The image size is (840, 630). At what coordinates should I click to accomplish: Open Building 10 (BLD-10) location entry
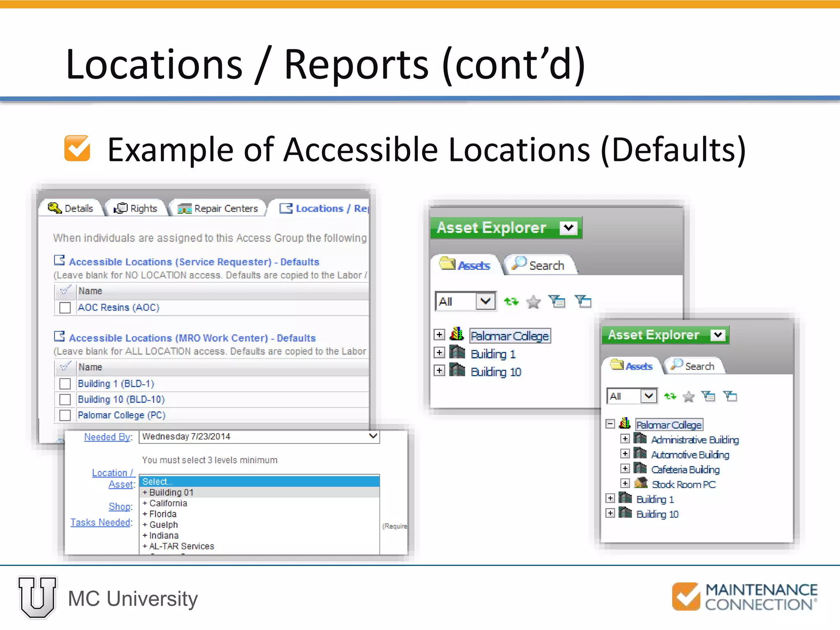[121, 399]
